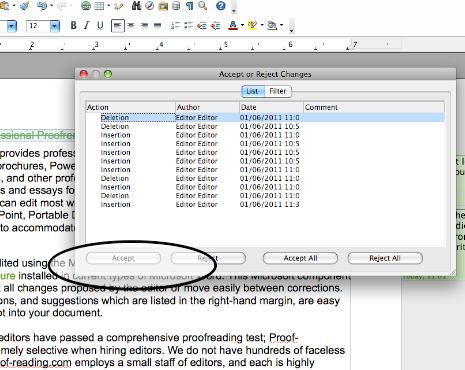Screen dimensions: 465x370
Task: Open the Data Sources cylinder icon
Action: coord(176,6)
